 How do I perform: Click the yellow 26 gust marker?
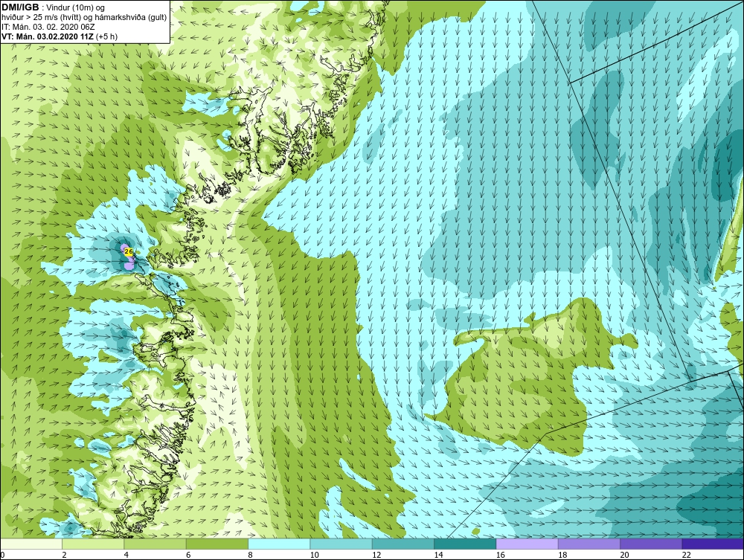click(128, 252)
